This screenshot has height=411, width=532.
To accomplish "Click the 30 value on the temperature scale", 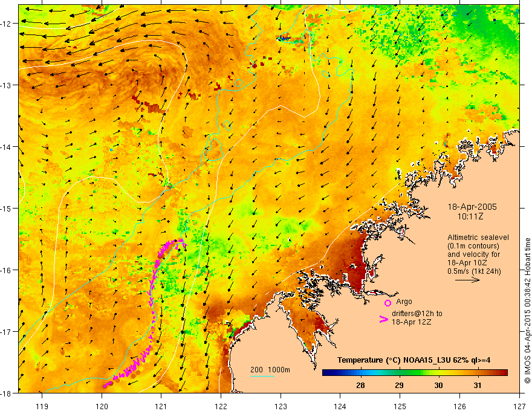I will [x=438, y=386].
